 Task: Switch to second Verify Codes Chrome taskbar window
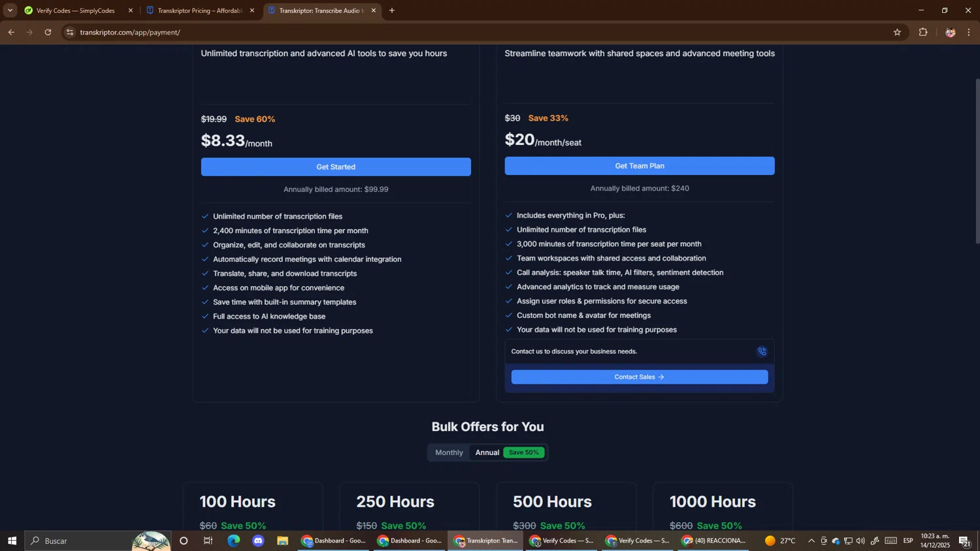click(x=637, y=541)
